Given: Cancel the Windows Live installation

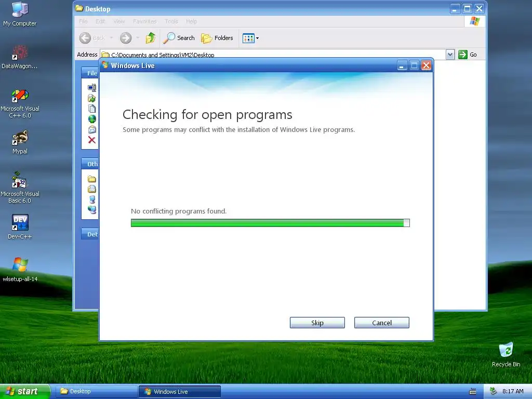Looking at the screenshot, I should pyautogui.click(x=382, y=323).
